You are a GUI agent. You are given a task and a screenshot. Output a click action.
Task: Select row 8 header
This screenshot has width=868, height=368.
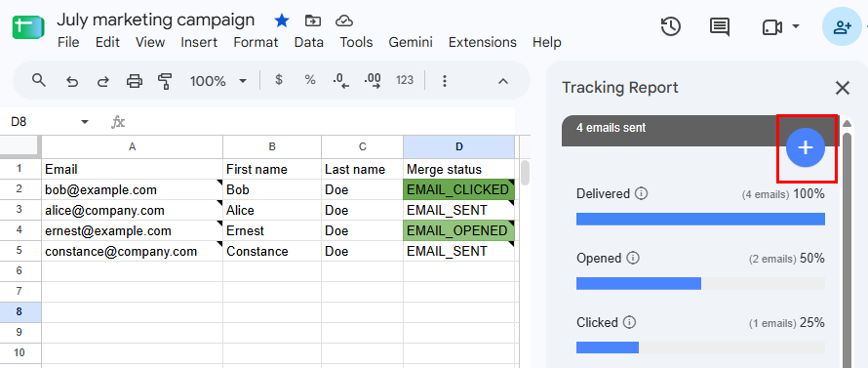20,311
